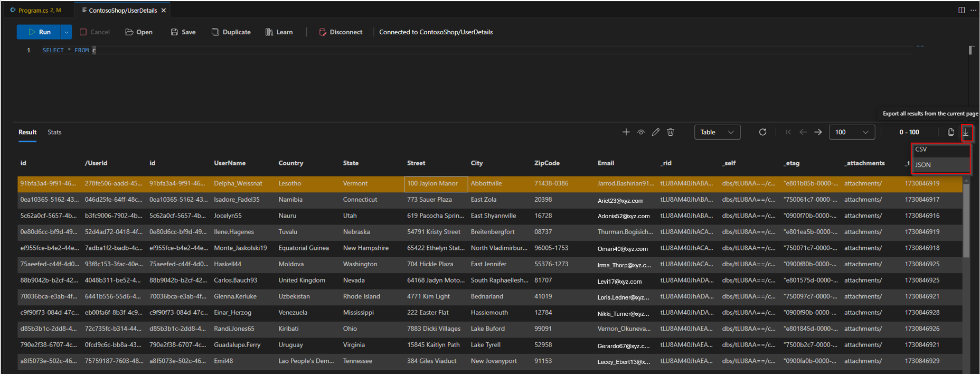Click the Emil48 username cell
Screen dimensions: 980x374
click(x=223, y=361)
